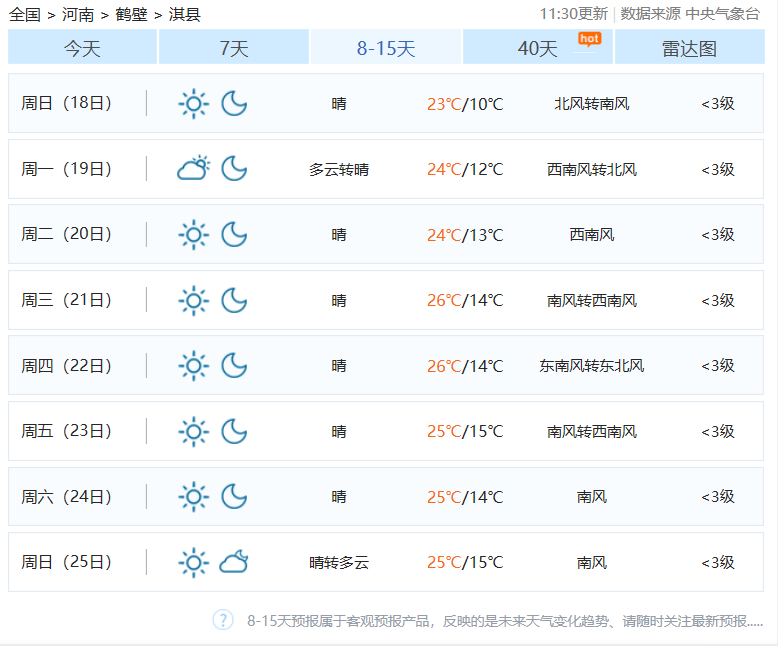Open the 7天 forecast tab
This screenshot has height=646, width=778.
click(x=234, y=48)
